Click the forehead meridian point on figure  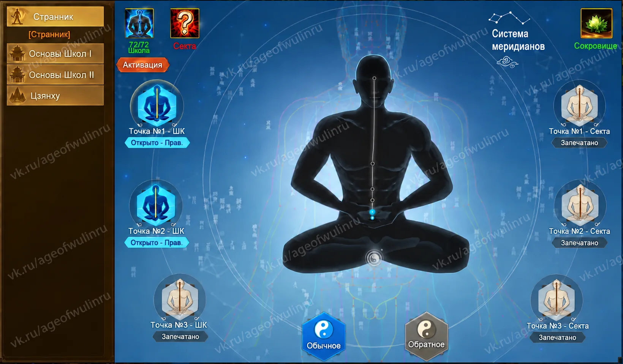coord(374,78)
